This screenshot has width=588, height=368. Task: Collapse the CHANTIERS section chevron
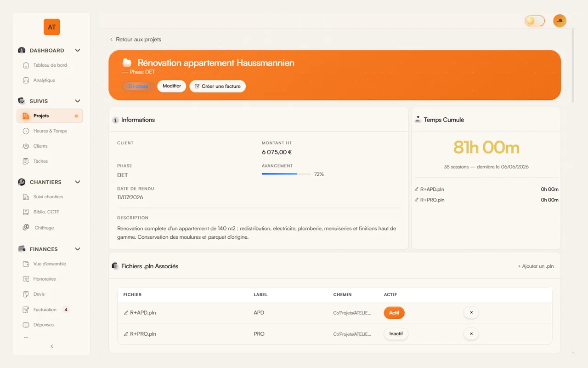[78, 182]
